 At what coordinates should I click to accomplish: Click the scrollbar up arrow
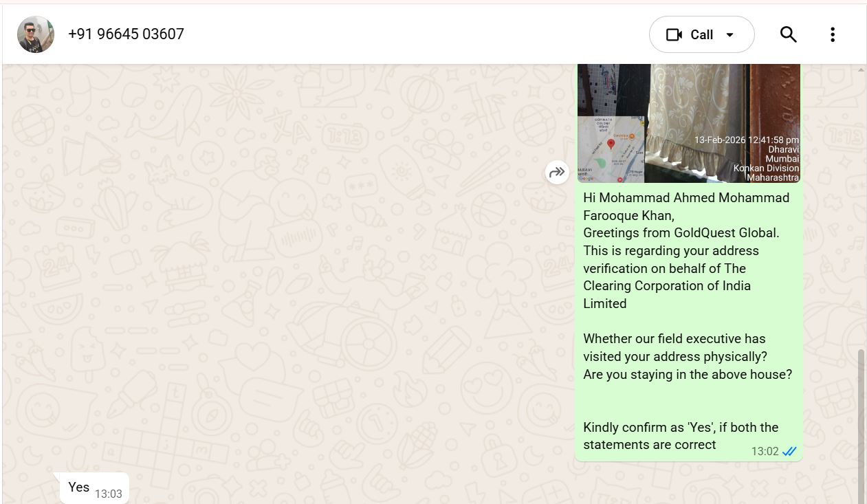(x=861, y=69)
